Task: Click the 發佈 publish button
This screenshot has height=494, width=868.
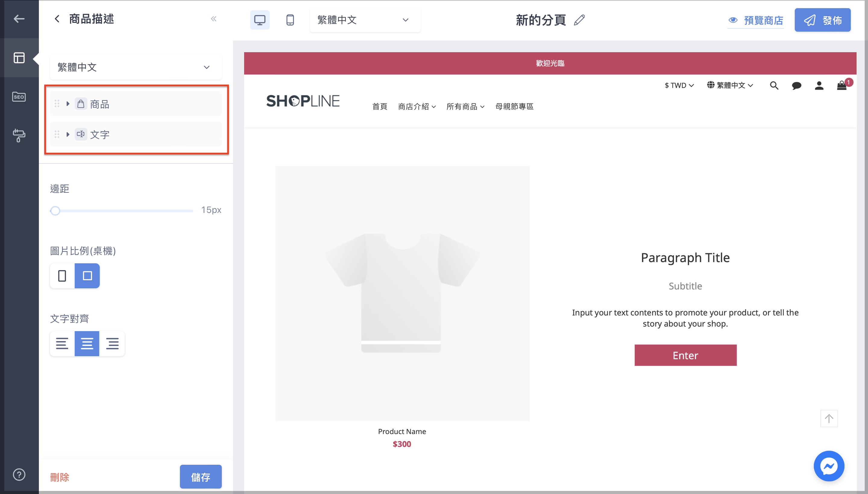Action: click(822, 20)
